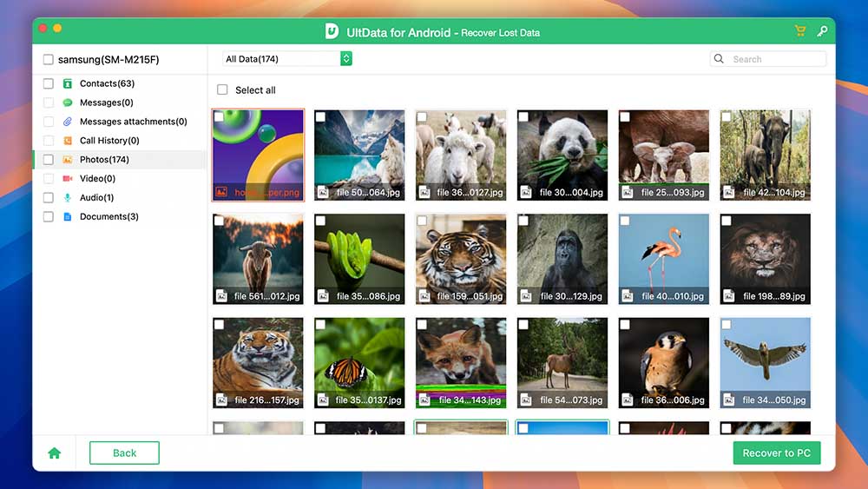This screenshot has width=868, height=489.
Task: Click the Messages attachments paperclip icon
Action: click(68, 122)
